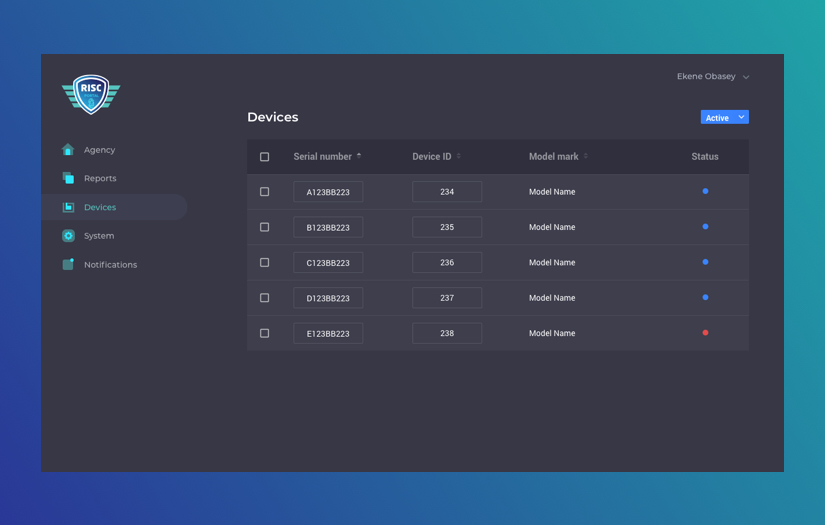Open the Notifications menu item
Screen dimensions: 825x525
(x=110, y=265)
